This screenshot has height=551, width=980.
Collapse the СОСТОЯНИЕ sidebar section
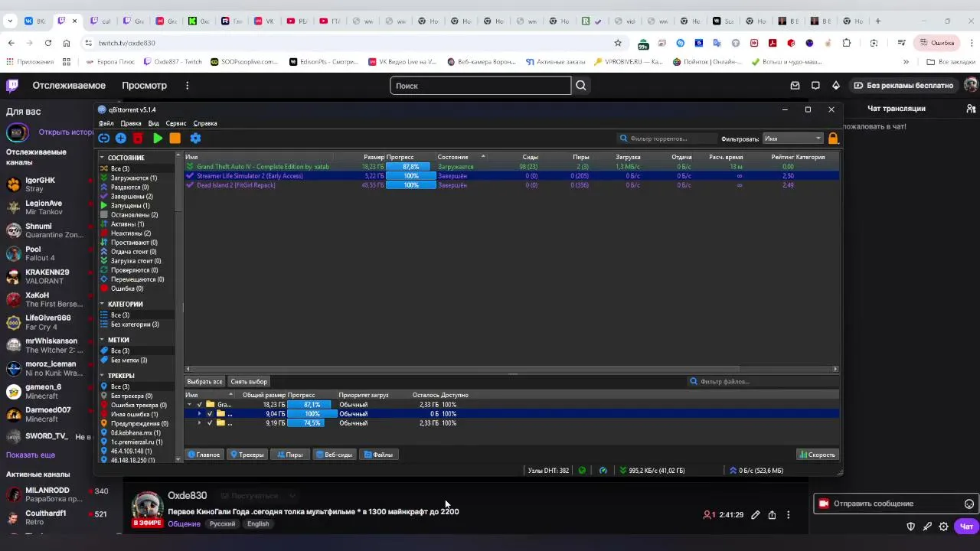(x=103, y=158)
